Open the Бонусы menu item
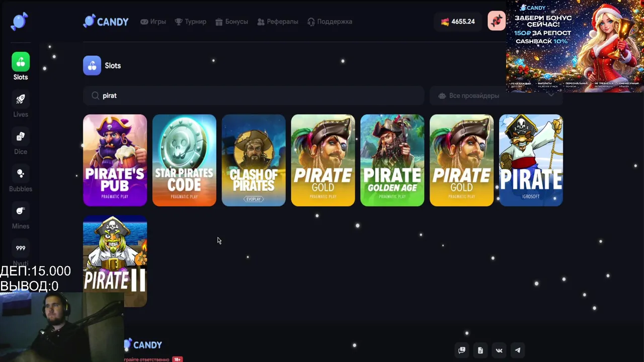This screenshot has width=644, height=362. tap(231, 22)
